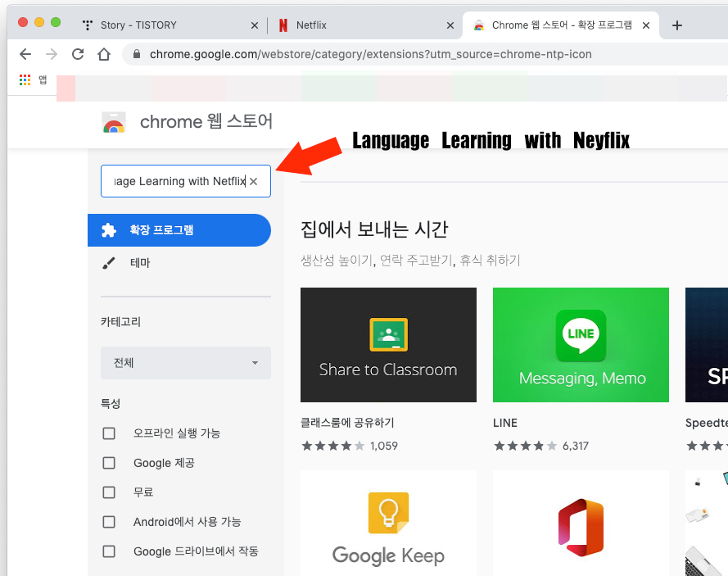Close the Chrome 웹 스토어 tab

point(646,25)
